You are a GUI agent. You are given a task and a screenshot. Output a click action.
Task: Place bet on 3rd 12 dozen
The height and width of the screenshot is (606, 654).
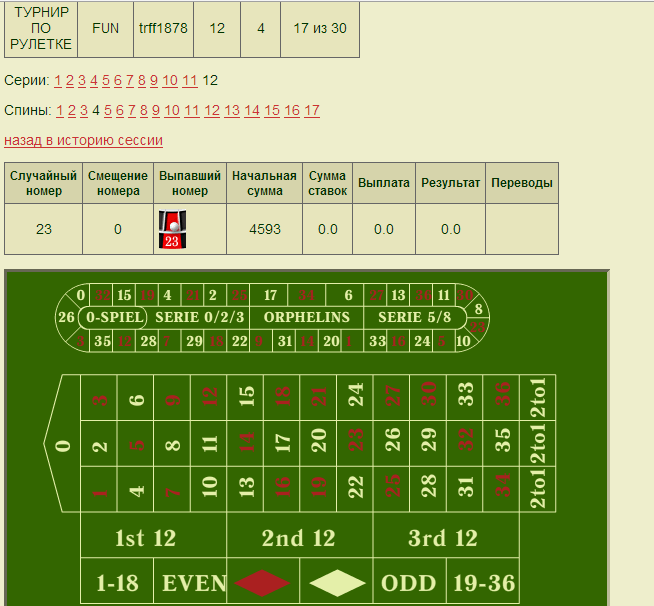[x=444, y=538]
